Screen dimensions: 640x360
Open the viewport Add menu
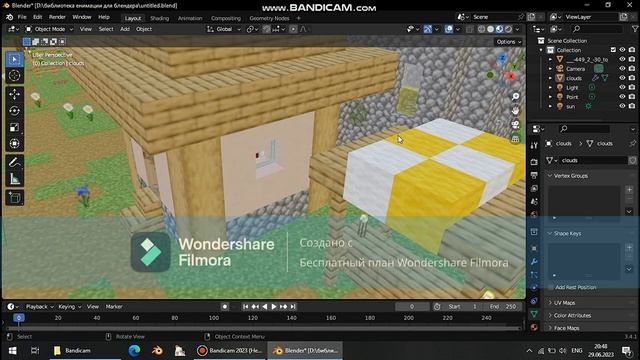[125, 29]
